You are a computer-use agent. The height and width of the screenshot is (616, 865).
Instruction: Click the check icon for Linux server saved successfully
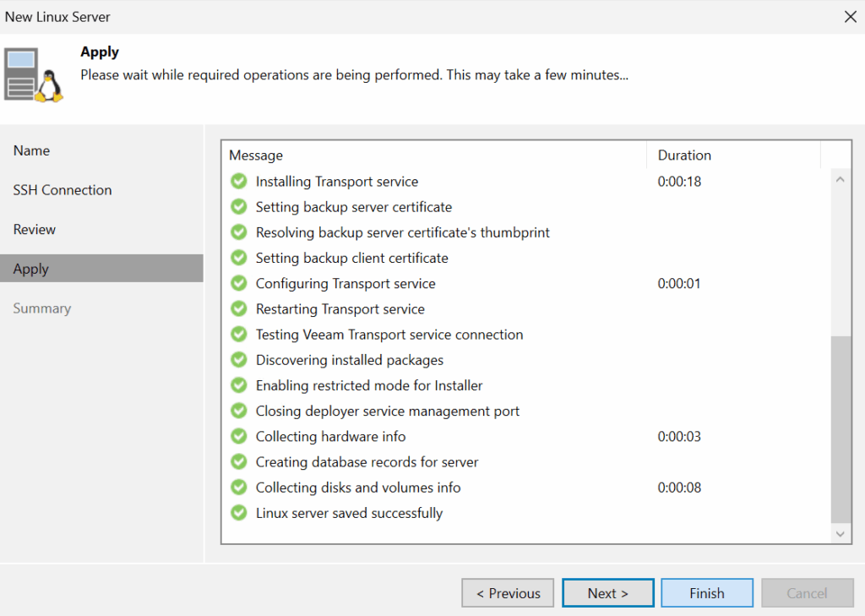pyautogui.click(x=239, y=513)
